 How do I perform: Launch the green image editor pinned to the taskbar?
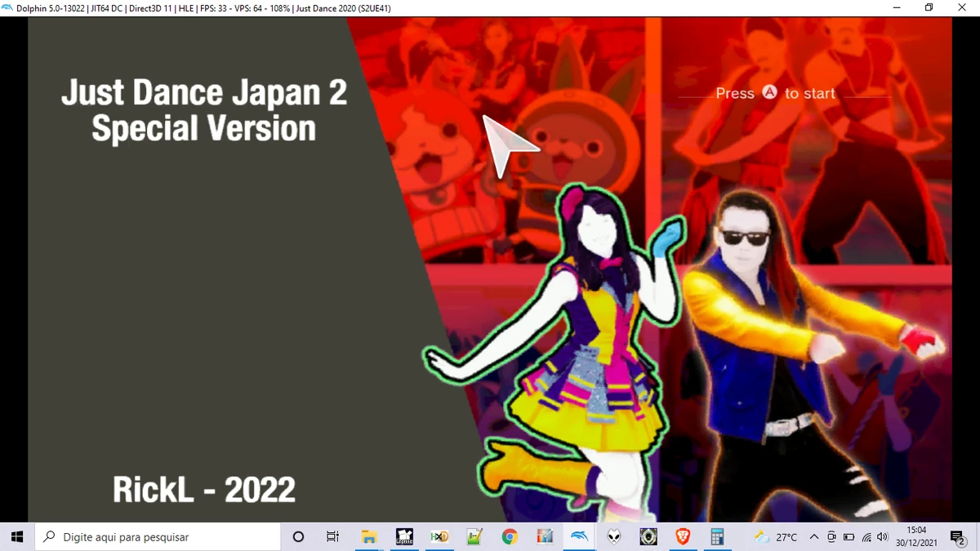[472, 536]
